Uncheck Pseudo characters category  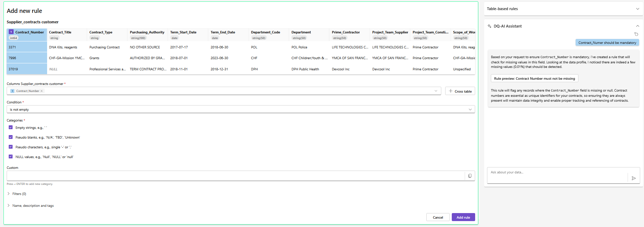[10, 147]
